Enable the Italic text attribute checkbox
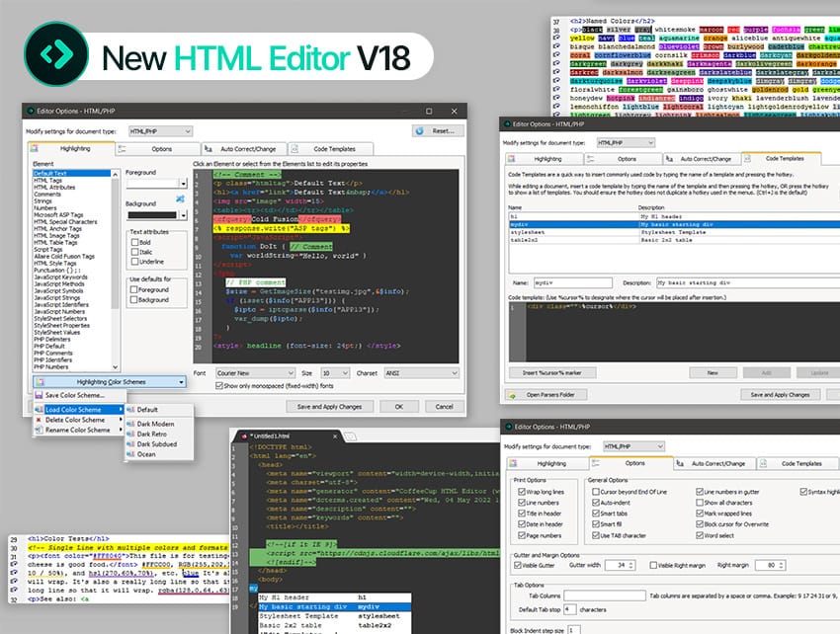Viewport: 840px width, 634px height. point(135,252)
